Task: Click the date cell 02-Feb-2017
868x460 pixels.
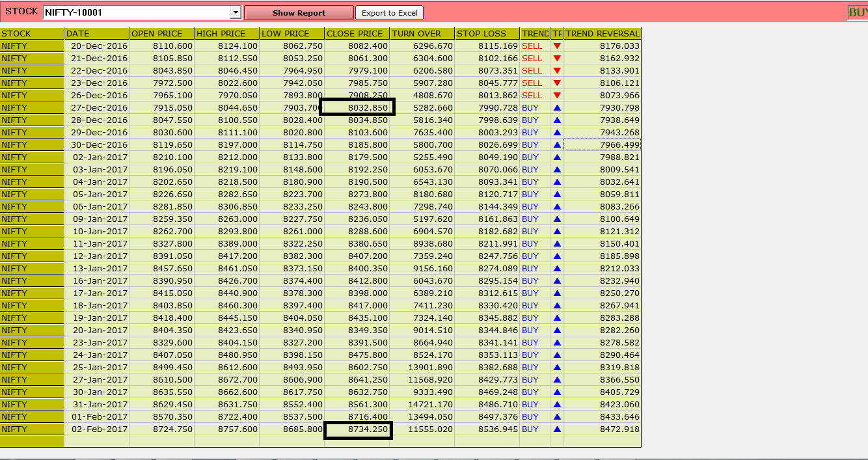Action: click(97, 429)
